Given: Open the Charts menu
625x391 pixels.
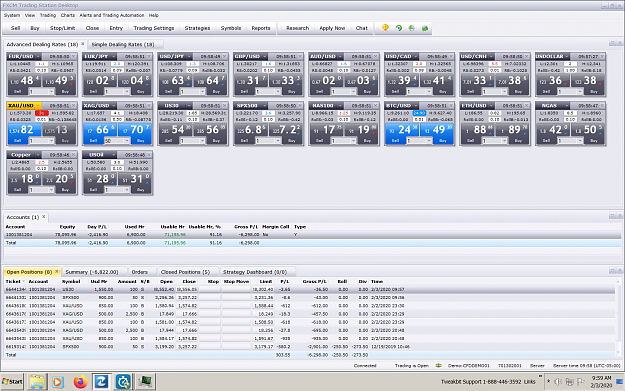Looking at the screenshot, I should (x=68, y=15).
